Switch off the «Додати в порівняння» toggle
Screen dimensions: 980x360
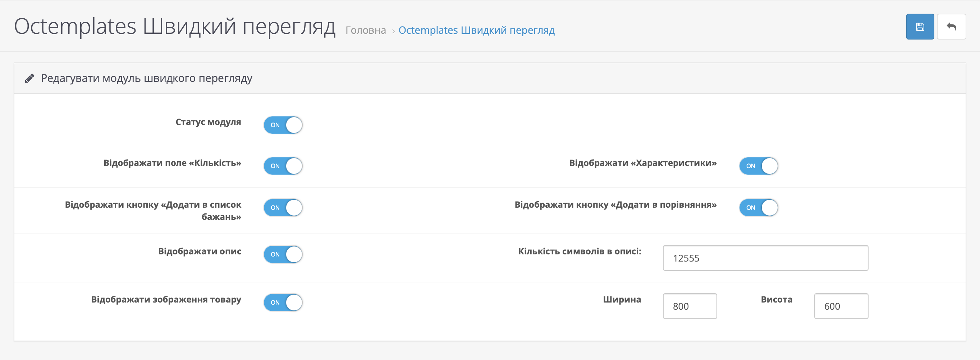click(758, 208)
